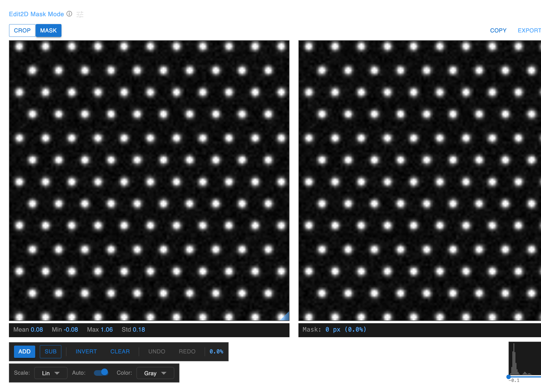Open the Color Gray dropdown

tap(155, 373)
